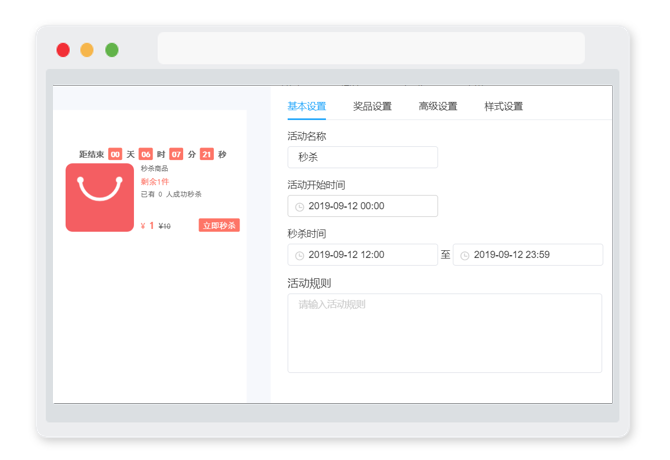Click the green maximize window dot
Viewport: 670px width, 460px height.
[x=112, y=50]
